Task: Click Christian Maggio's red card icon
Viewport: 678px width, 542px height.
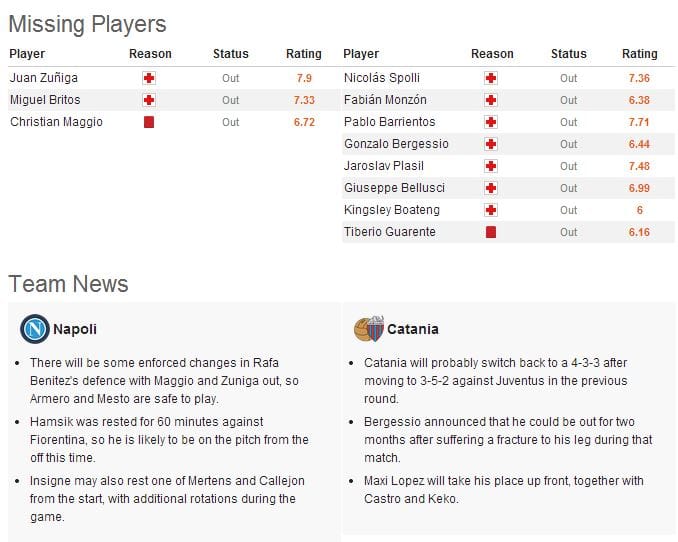Action: pyautogui.click(x=149, y=122)
